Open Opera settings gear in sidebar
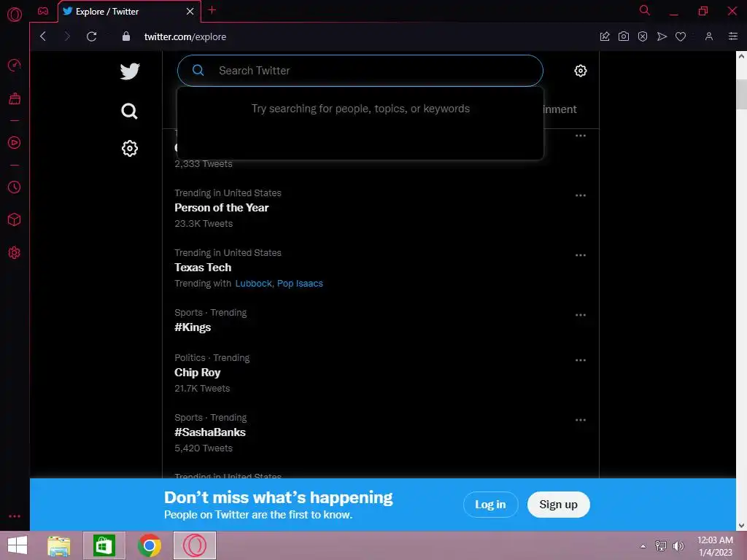The image size is (747, 560). click(x=15, y=252)
